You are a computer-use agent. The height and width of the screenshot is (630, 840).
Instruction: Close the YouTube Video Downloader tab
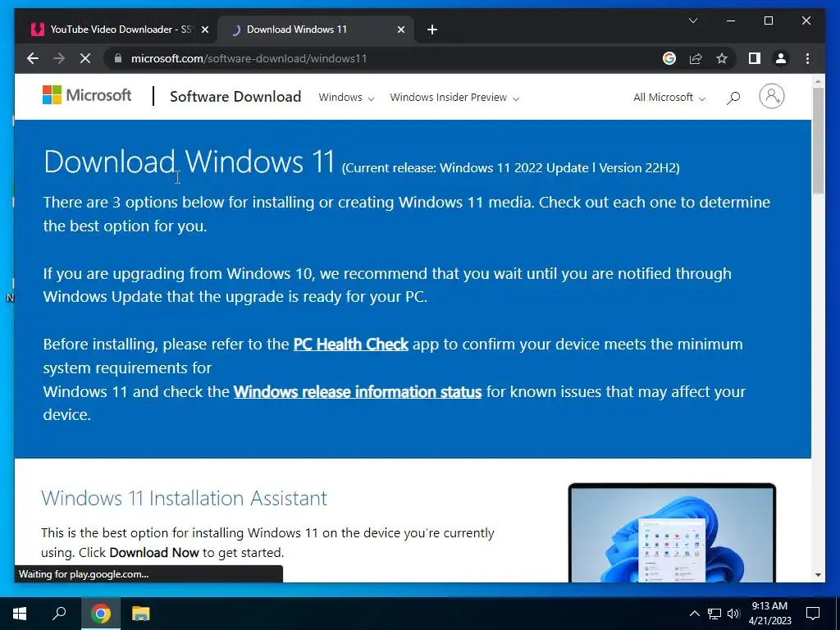coord(204,30)
